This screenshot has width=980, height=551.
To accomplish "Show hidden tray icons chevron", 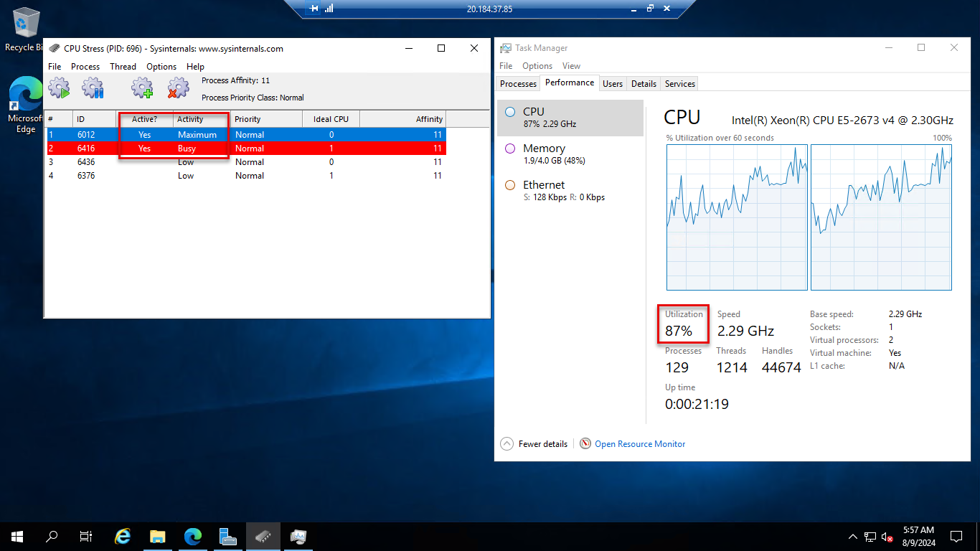I will [x=853, y=536].
